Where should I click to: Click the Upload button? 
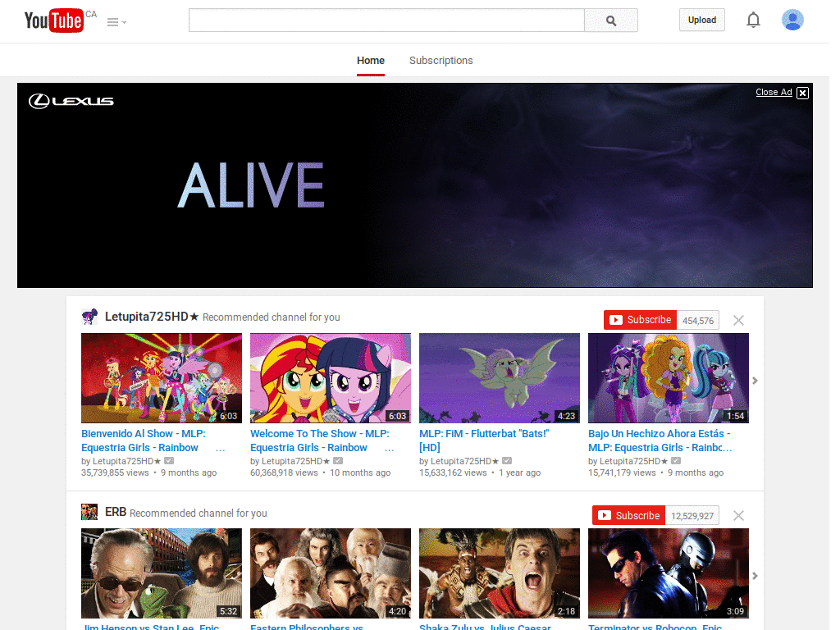tap(702, 20)
